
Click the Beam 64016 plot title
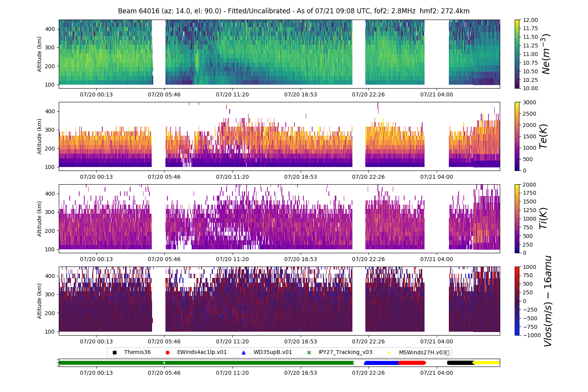click(294, 11)
